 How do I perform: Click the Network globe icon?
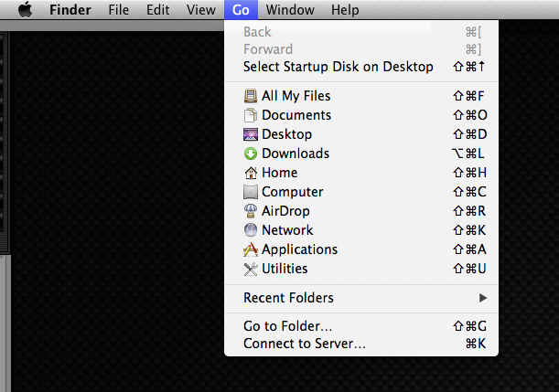click(251, 230)
